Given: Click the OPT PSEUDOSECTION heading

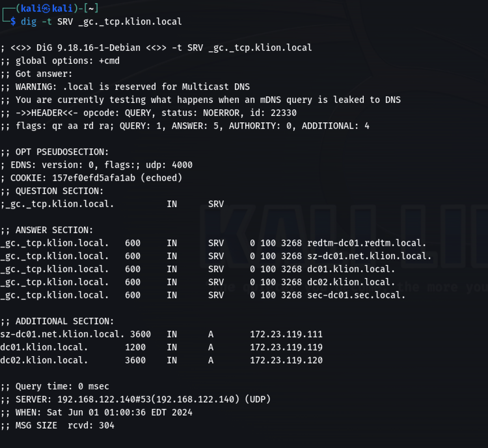Looking at the screenshot, I should click(x=62, y=152).
